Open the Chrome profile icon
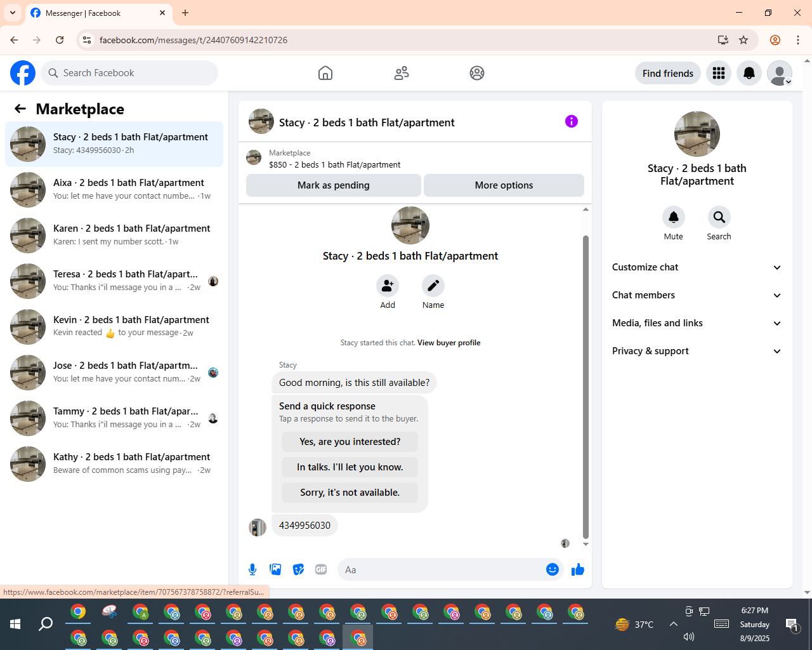812x650 pixels. tap(775, 40)
